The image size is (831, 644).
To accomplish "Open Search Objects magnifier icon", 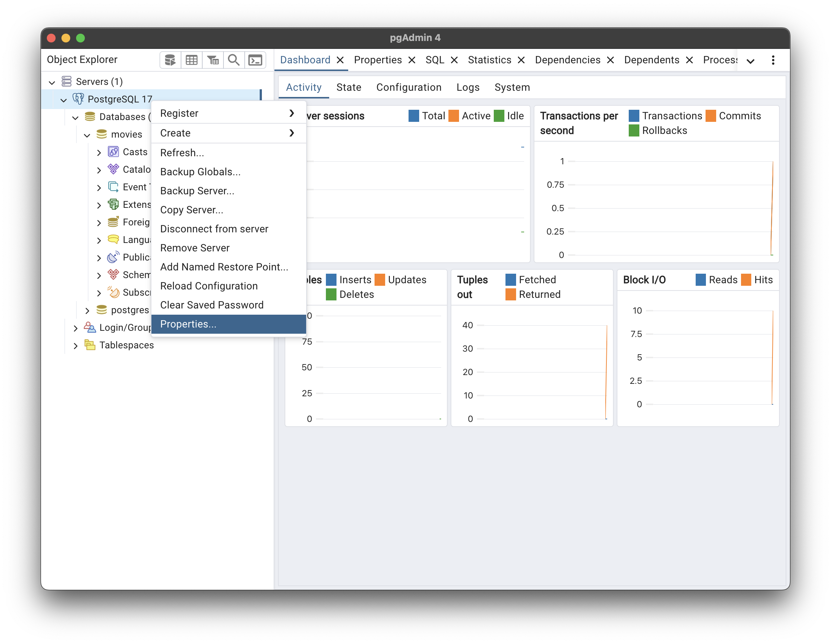I will coord(234,60).
